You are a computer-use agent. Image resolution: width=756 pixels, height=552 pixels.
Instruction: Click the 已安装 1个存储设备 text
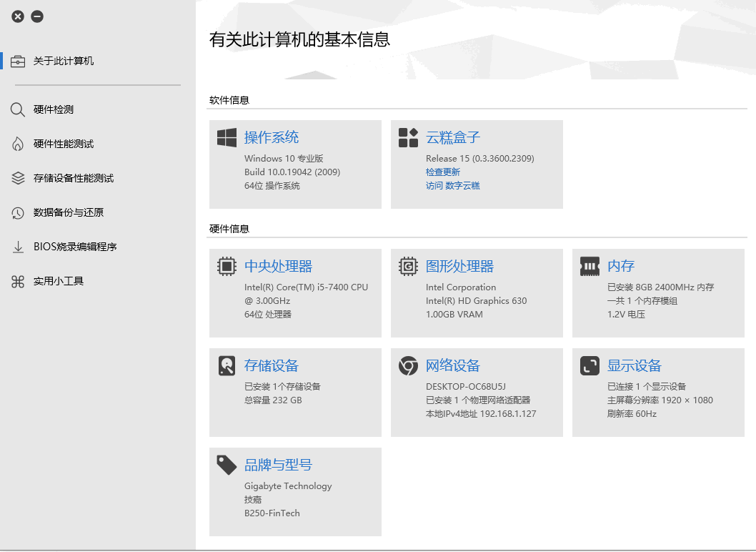pos(282,387)
